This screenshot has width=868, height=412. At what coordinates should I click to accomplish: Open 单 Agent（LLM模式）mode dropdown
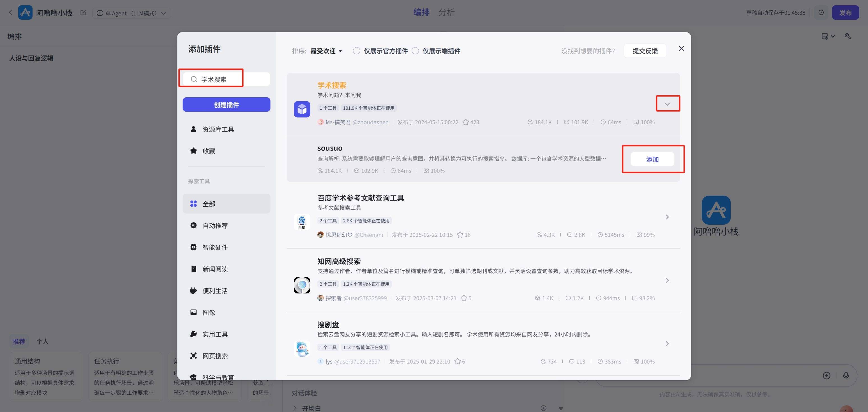(x=132, y=13)
